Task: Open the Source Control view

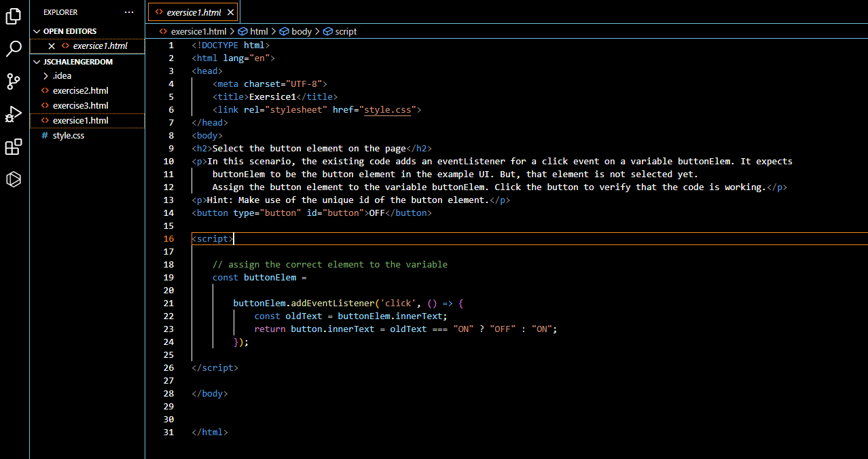Action: pos(13,81)
